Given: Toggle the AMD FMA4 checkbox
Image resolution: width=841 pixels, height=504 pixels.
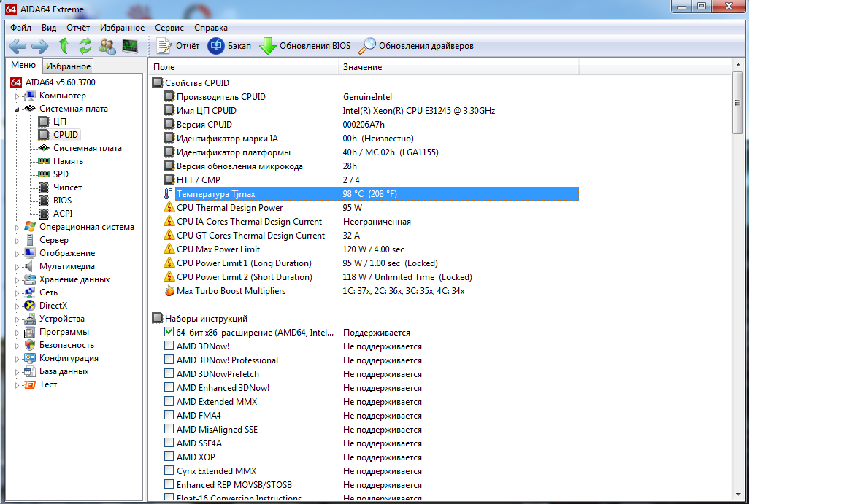Looking at the screenshot, I should point(169,415).
